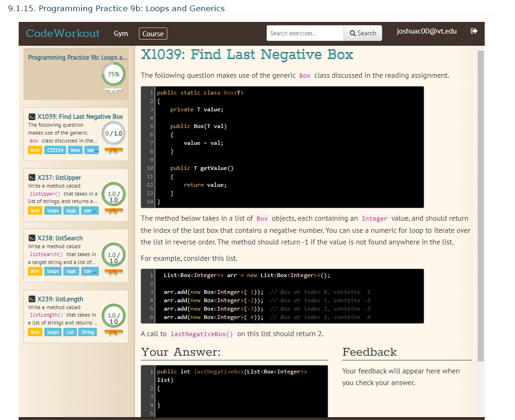Click the lastNegativeBox() inline code text
The height and width of the screenshot is (420, 515).
[x=202, y=334]
